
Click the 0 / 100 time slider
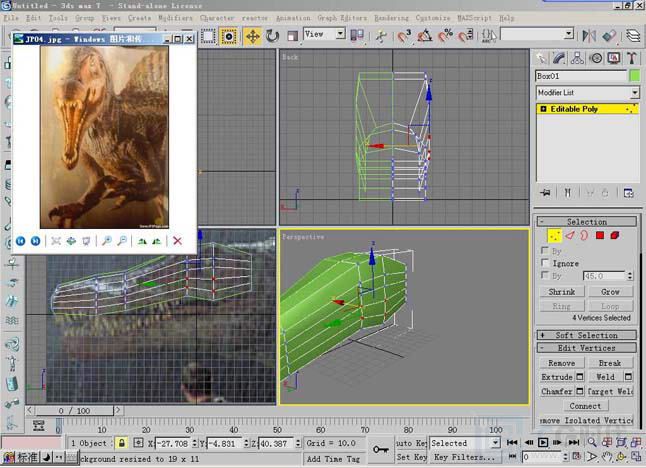(x=74, y=411)
